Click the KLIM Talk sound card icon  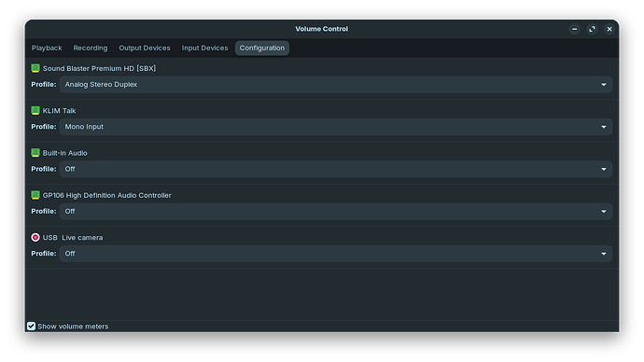[35, 110]
